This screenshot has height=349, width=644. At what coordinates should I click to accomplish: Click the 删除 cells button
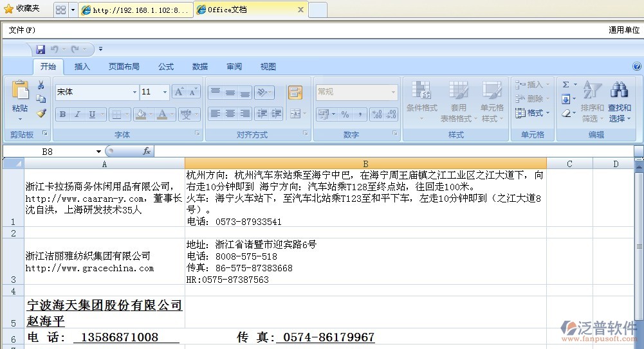532,99
